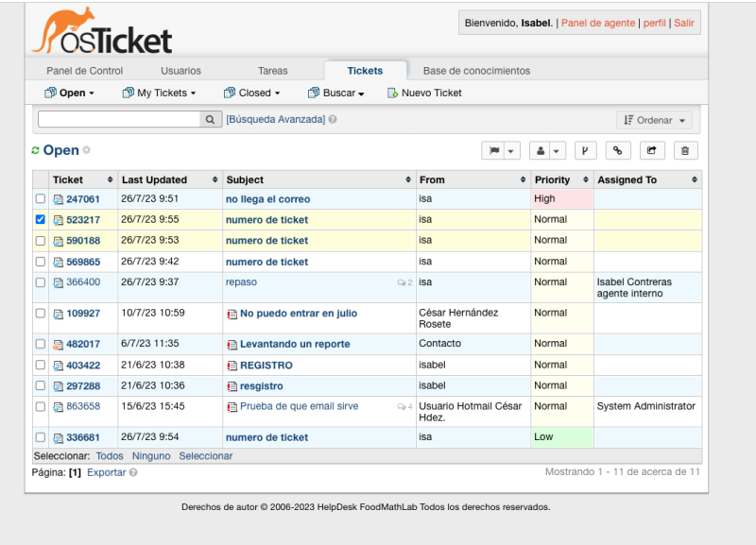756x545 pixels.
Task: Open the My Tickets dropdown menu
Action: pyautogui.click(x=159, y=93)
